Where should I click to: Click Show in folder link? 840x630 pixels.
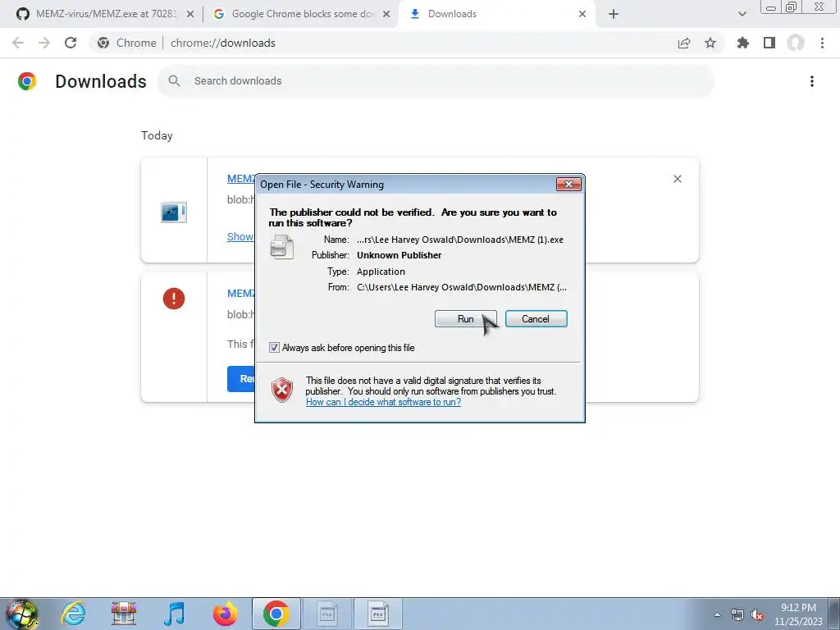click(x=240, y=237)
